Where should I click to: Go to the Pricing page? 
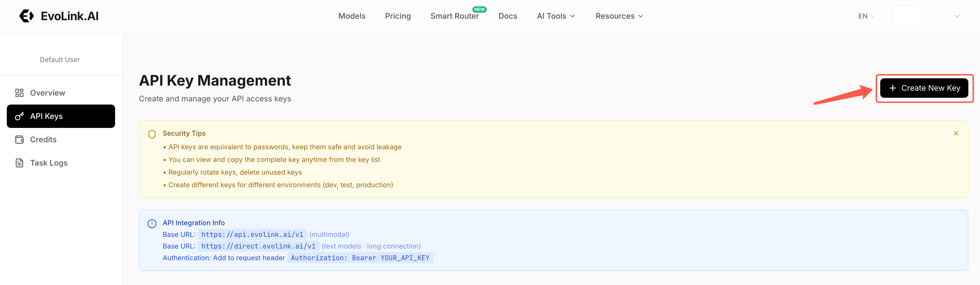coord(398,16)
